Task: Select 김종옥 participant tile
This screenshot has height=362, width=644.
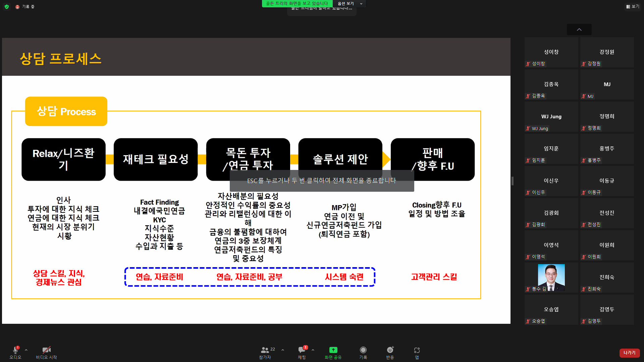Action: coord(551,84)
